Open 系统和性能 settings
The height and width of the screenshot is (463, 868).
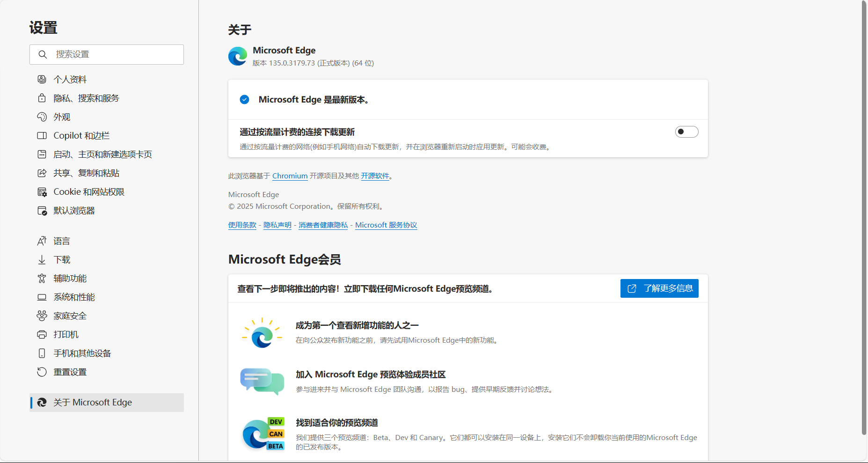[107, 297]
